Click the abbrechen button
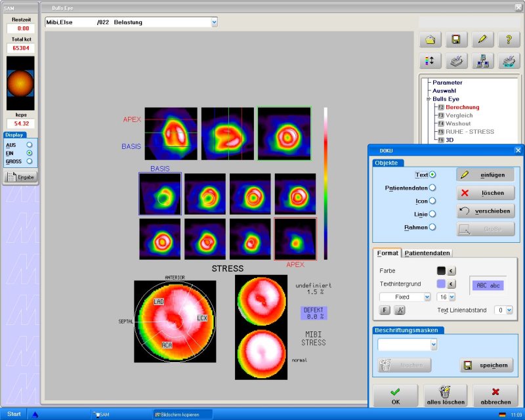 point(495,396)
